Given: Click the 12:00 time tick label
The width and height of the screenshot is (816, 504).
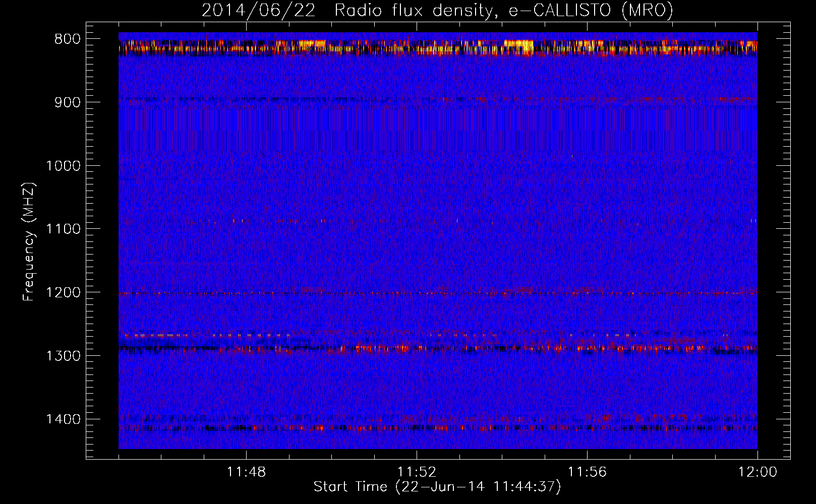Looking at the screenshot, I should pyautogui.click(x=757, y=472).
